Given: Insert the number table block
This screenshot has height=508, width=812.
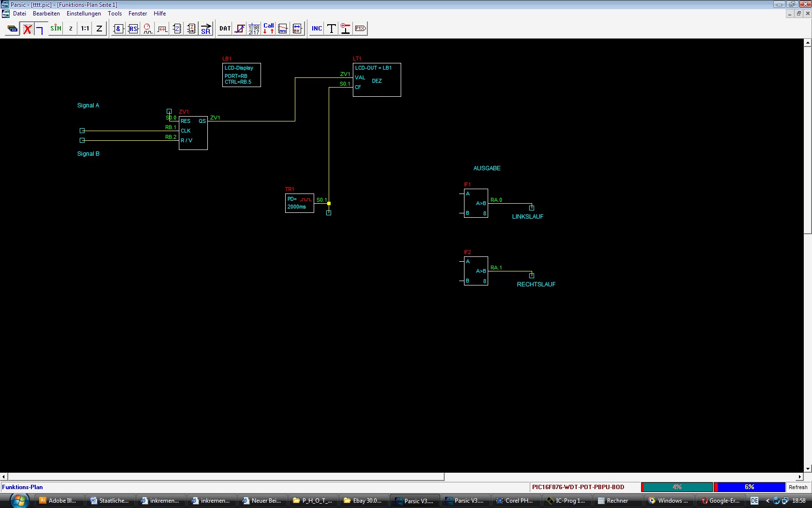Looking at the screenshot, I should [x=254, y=29].
